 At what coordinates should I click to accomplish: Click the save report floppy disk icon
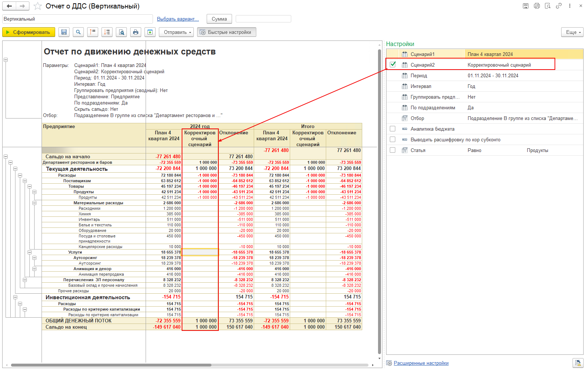[x=64, y=32]
